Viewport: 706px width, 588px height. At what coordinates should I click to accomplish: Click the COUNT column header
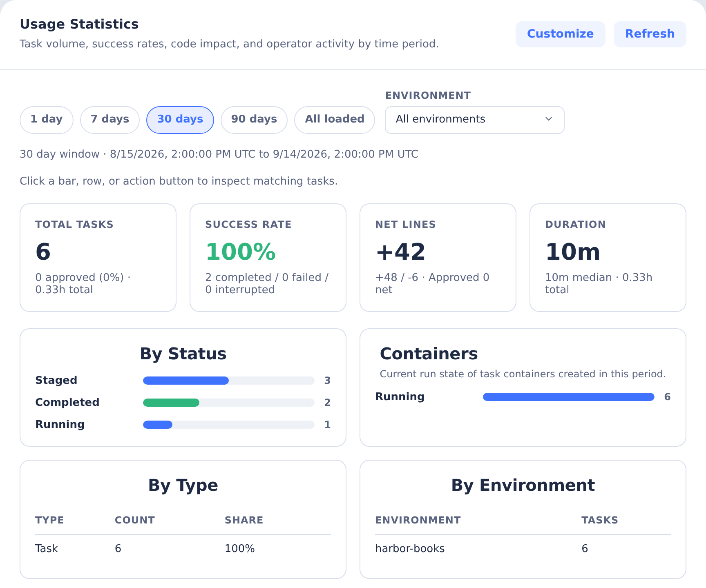pyautogui.click(x=135, y=520)
